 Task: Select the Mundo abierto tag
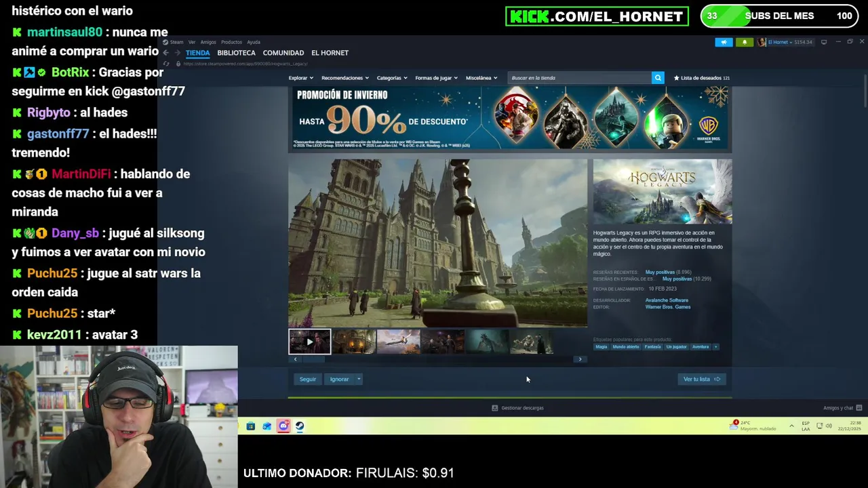coord(626,347)
